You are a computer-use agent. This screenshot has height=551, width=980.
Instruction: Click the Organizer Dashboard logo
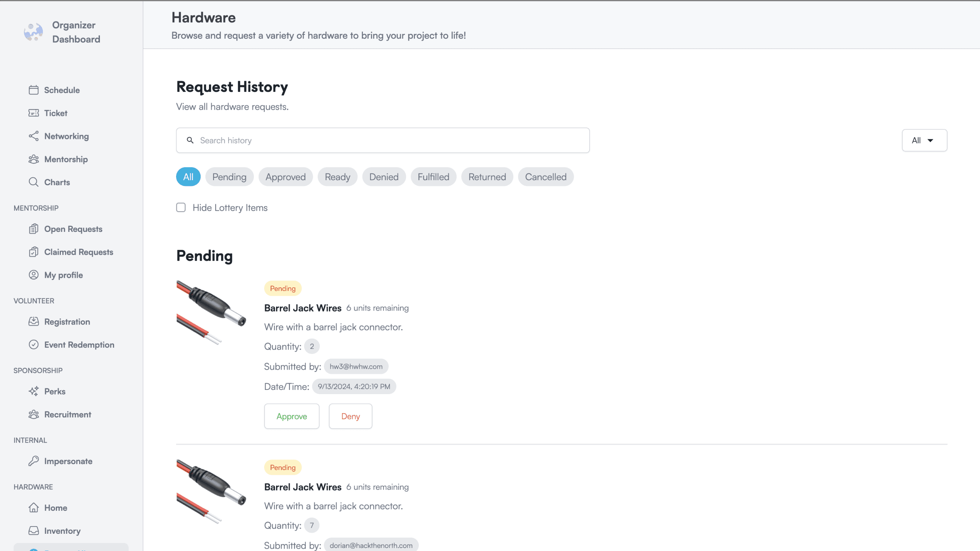point(34,32)
